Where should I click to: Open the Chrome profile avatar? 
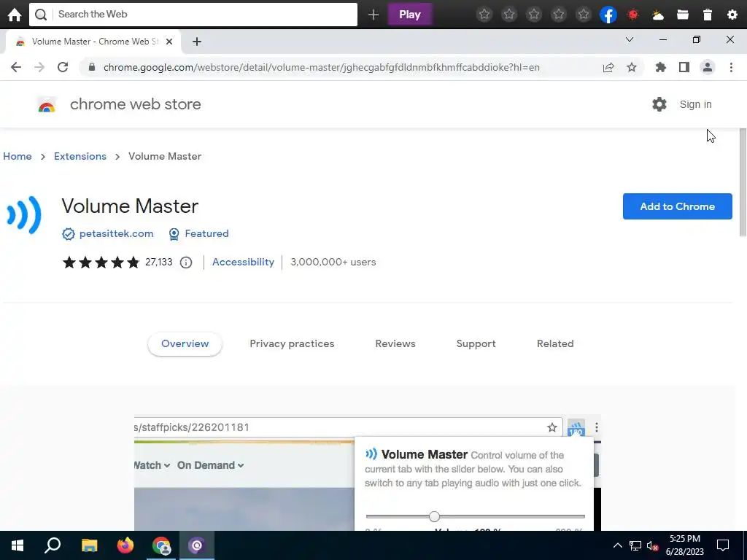click(708, 67)
